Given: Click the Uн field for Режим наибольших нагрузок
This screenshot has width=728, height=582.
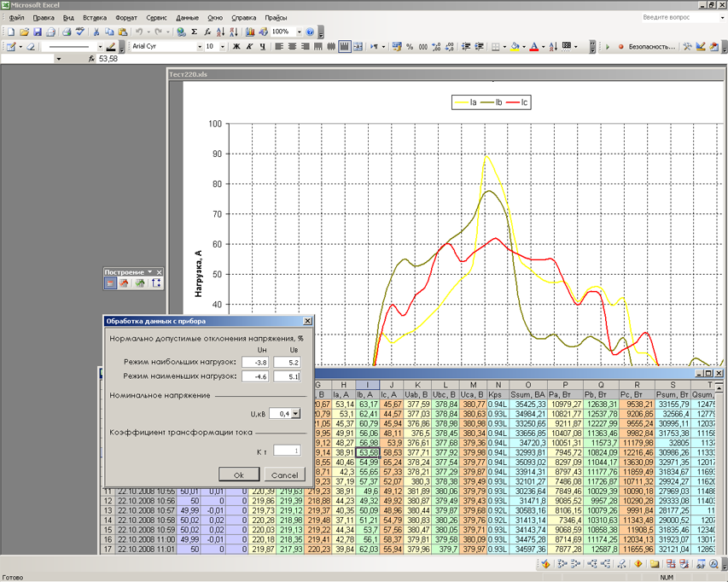Looking at the screenshot, I should (254, 362).
